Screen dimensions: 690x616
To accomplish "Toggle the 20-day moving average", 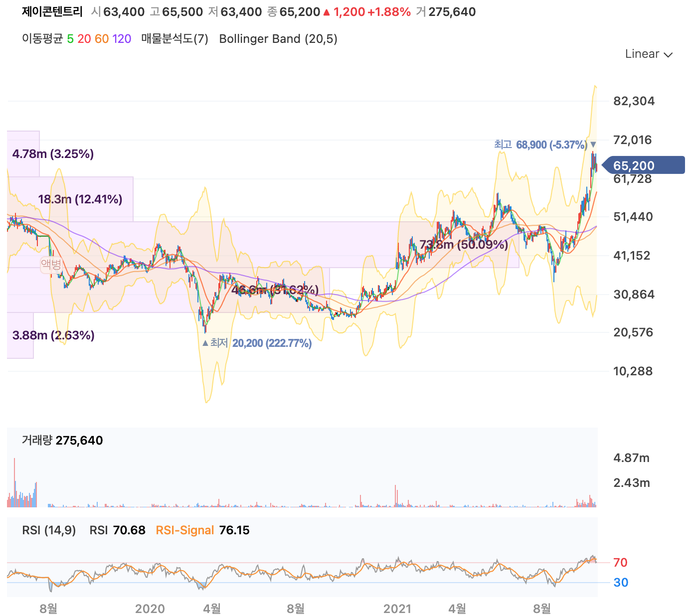I will (84, 39).
